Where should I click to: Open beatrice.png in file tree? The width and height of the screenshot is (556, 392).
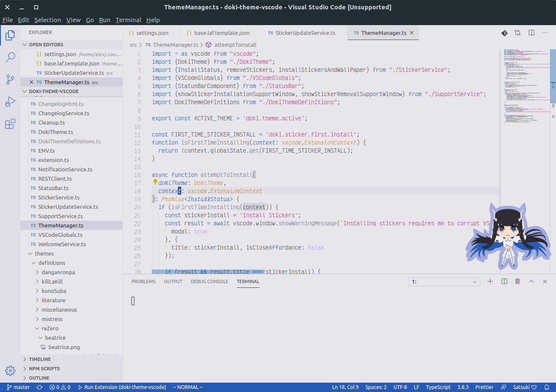coord(71,347)
